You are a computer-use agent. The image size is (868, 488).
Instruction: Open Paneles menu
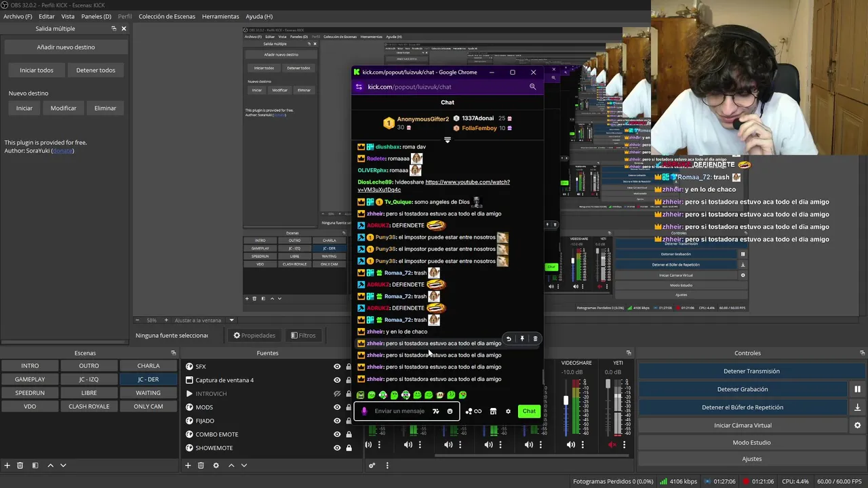pyautogui.click(x=96, y=16)
